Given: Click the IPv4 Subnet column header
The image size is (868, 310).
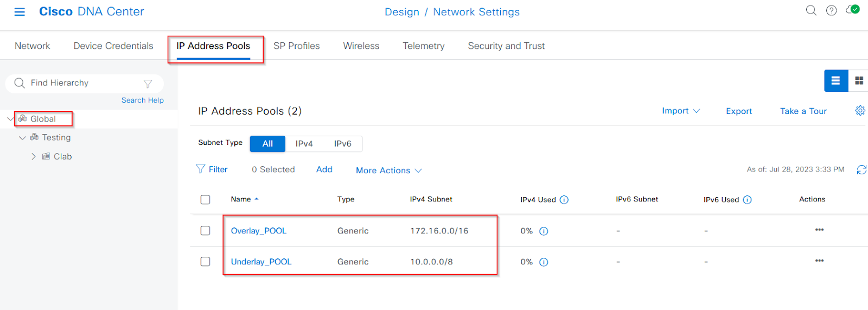Looking at the screenshot, I should (x=431, y=199).
